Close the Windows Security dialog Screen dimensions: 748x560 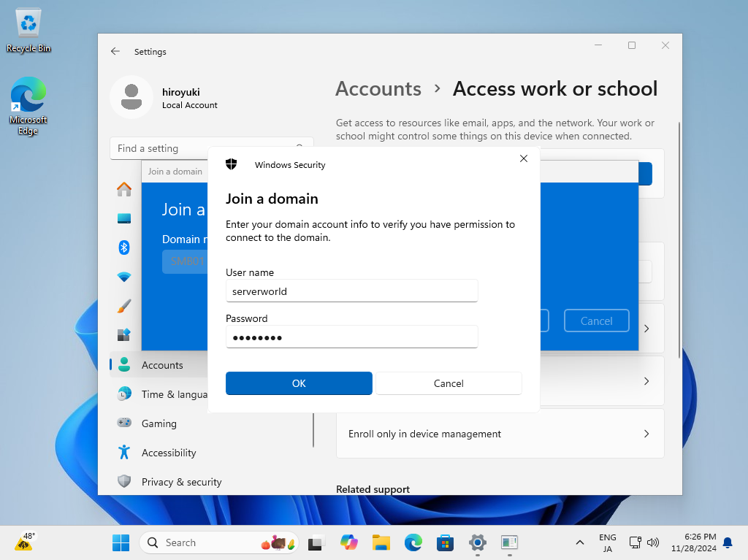(x=523, y=158)
